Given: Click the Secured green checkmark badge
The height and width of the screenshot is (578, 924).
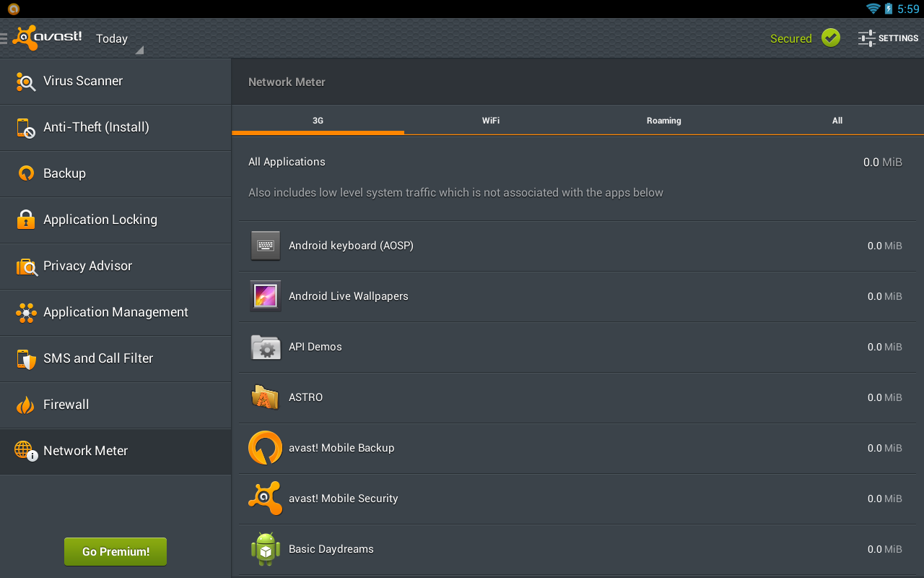Looking at the screenshot, I should 830,38.
